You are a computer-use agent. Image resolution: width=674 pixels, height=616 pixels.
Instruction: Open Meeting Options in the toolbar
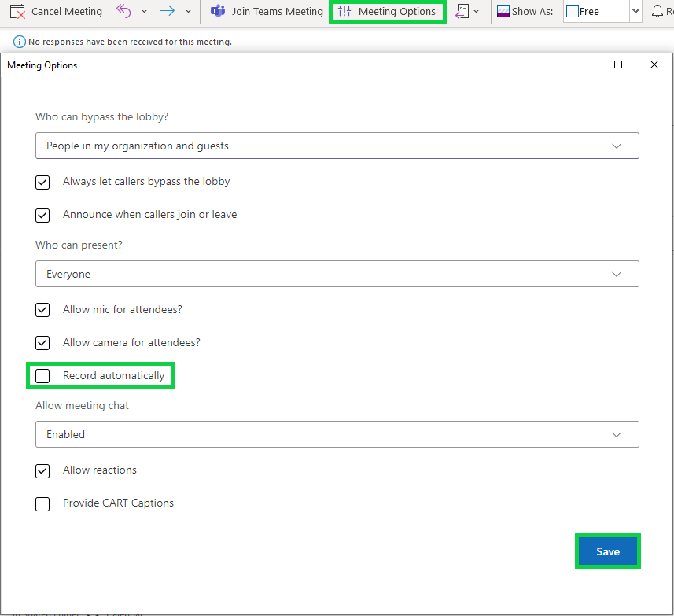pos(387,12)
